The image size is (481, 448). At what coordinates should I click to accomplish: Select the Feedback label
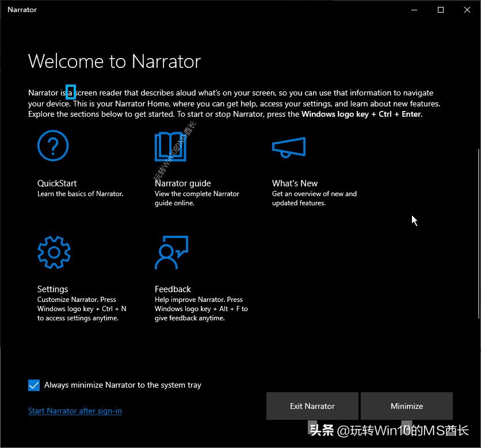pyautogui.click(x=173, y=289)
